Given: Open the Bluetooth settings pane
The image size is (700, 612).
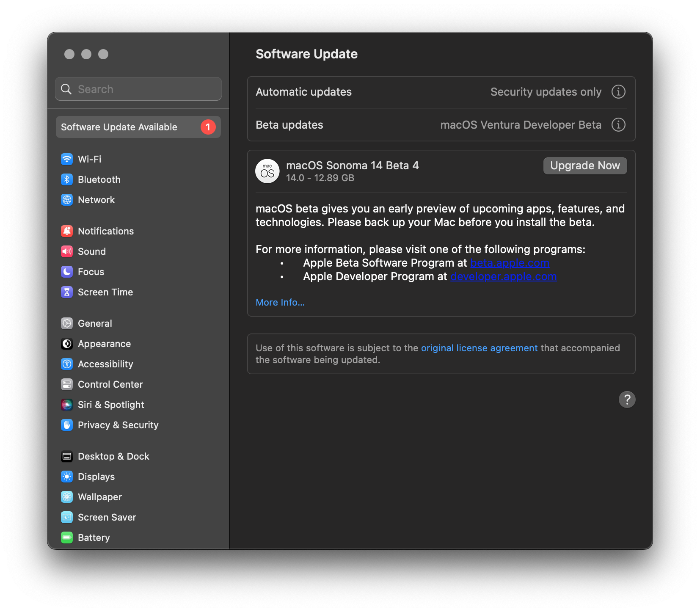Looking at the screenshot, I should [x=99, y=179].
